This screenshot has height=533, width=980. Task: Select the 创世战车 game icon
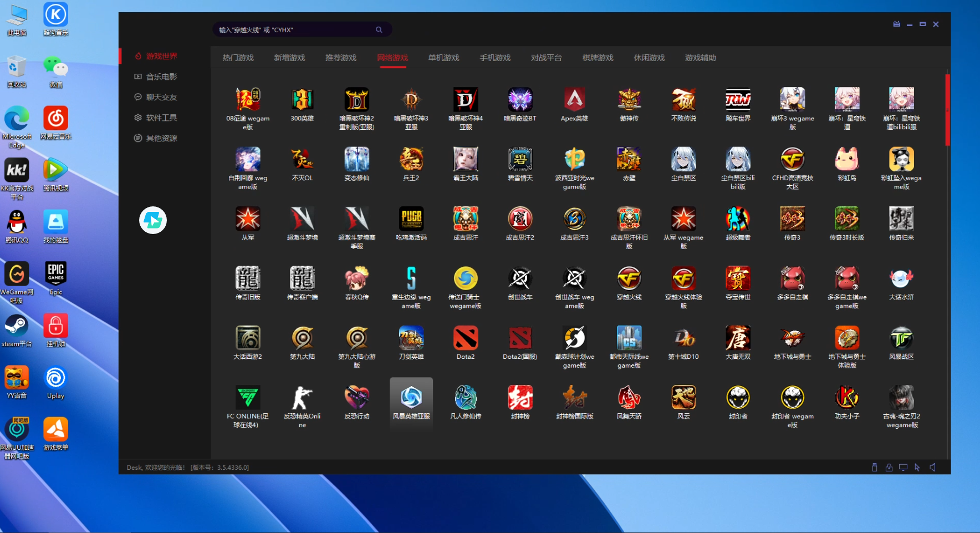(x=520, y=278)
